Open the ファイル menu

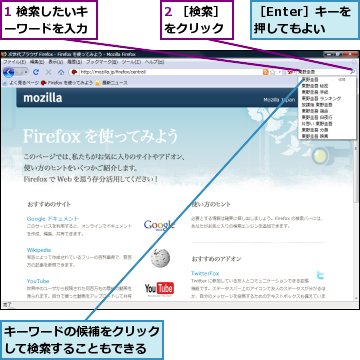coord(14,62)
